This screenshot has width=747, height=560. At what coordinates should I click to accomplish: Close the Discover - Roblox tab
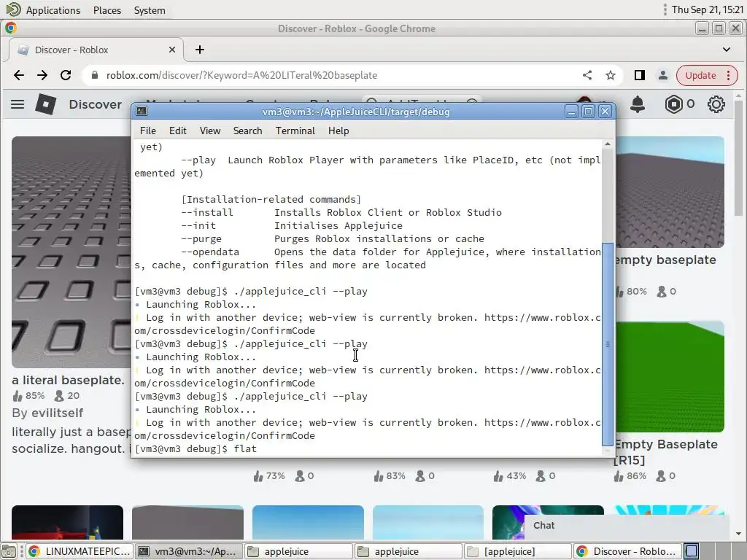click(x=172, y=50)
